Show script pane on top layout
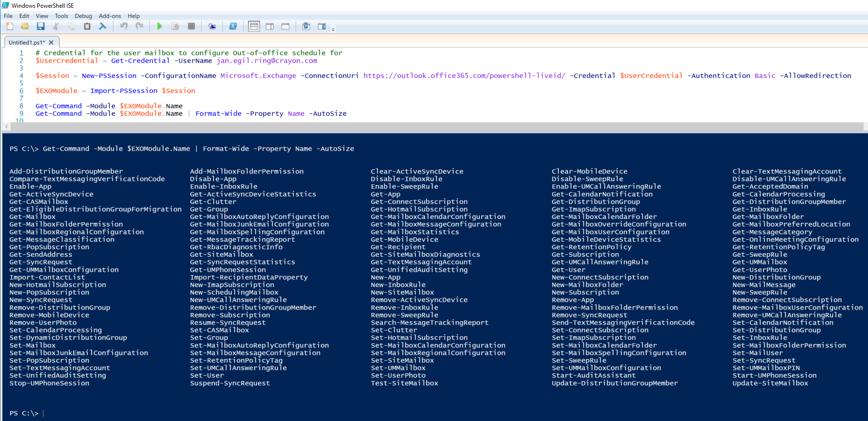 [254, 26]
